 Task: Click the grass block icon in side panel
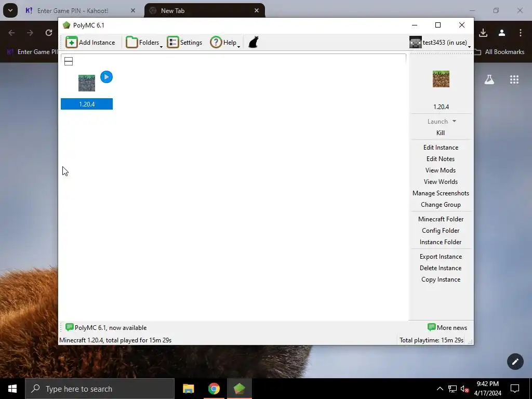(441, 79)
